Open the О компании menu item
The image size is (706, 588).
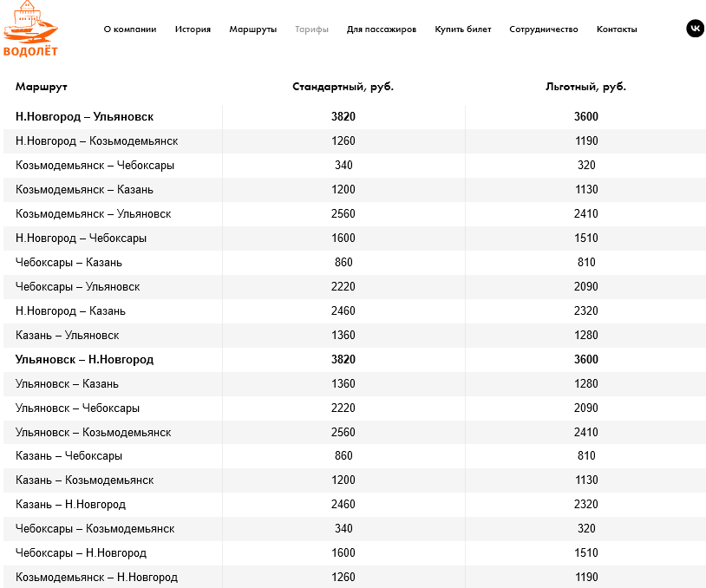tap(130, 29)
